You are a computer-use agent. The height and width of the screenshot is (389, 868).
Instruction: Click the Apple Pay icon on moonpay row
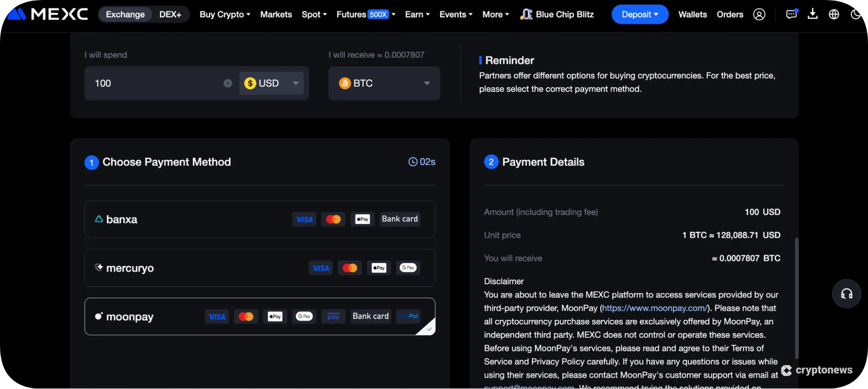pos(275,317)
